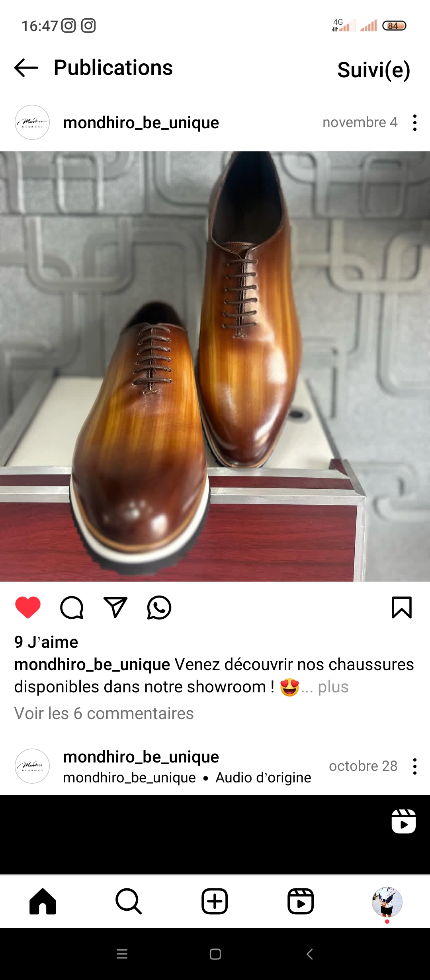The image size is (430, 980).
Task: Tap the Audio d'origine link
Action: tap(263, 778)
